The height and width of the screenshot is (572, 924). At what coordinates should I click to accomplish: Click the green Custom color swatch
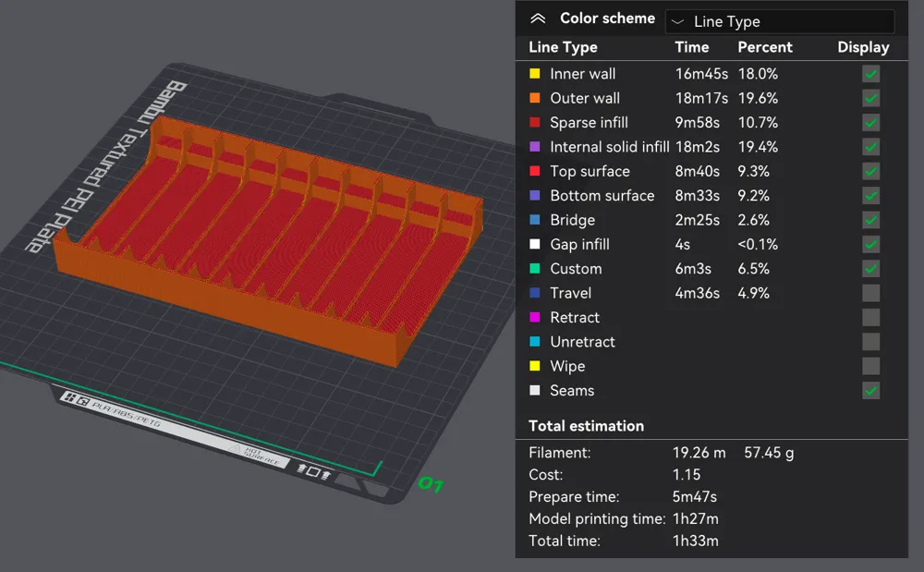pyautogui.click(x=534, y=269)
